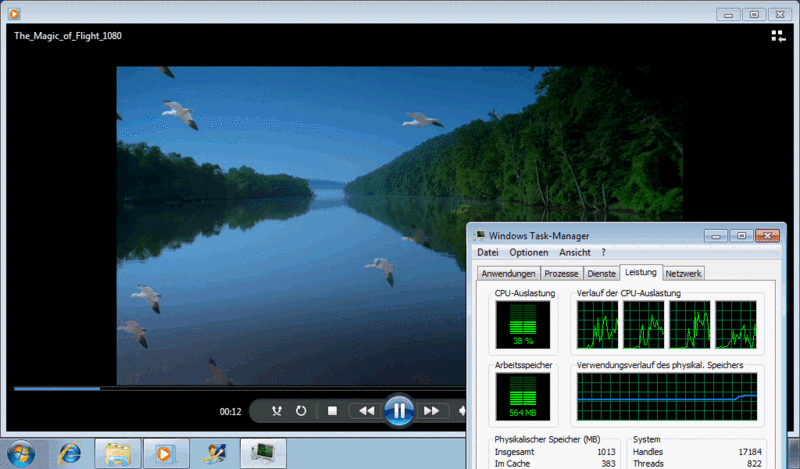Click the Windows Media Player taskbar button
The width and height of the screenshot is (800, 469).
166,453
